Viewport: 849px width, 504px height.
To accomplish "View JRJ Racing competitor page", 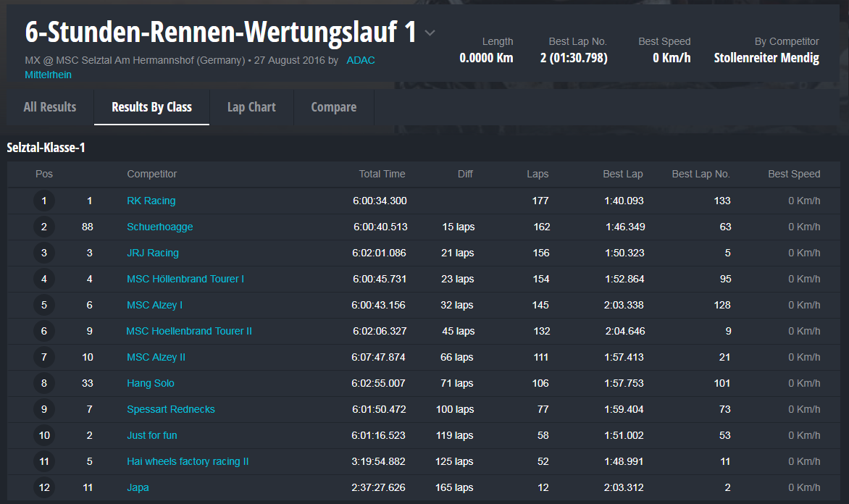I will point(152,253).
